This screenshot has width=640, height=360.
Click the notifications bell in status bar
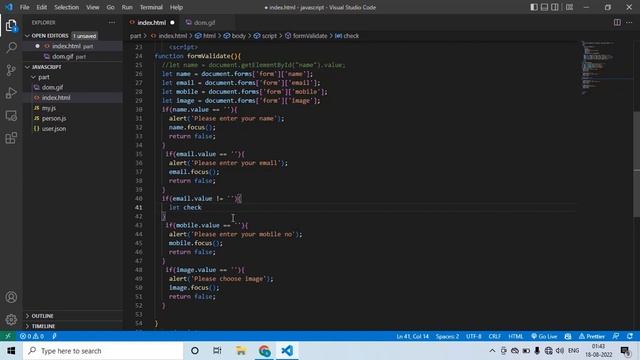click(630, 336)
